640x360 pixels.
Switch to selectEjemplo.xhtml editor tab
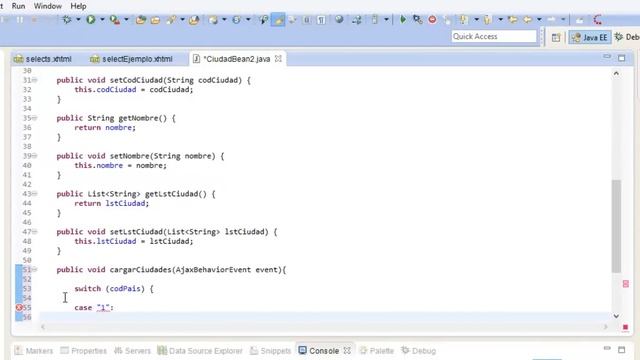132,59
